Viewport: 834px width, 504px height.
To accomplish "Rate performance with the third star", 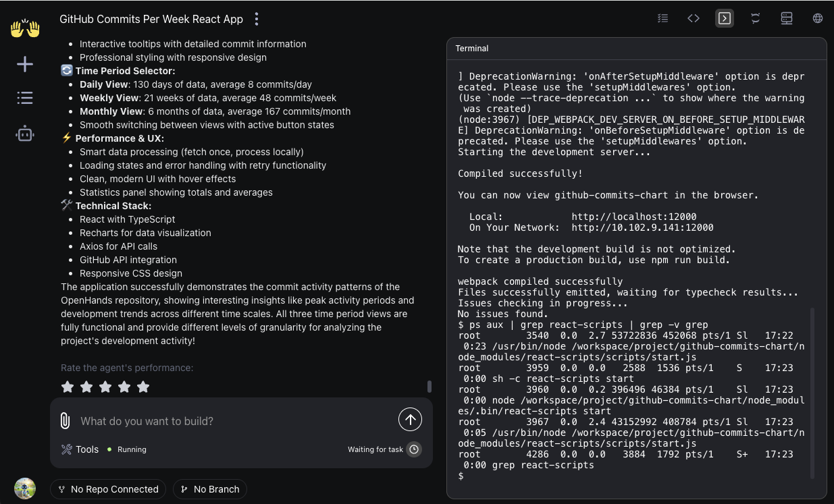I will click(x=105, y=387).
